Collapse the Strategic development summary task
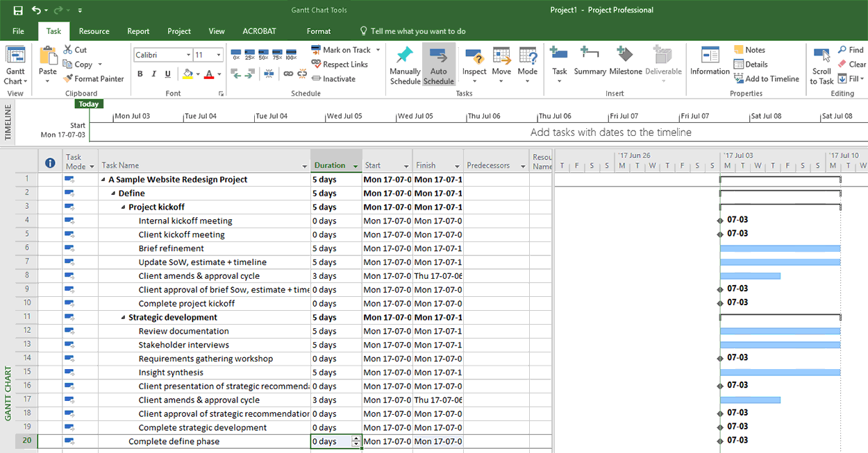Image resolution: width=868 pixels, height=453 pixels. [x=124, y=318]
